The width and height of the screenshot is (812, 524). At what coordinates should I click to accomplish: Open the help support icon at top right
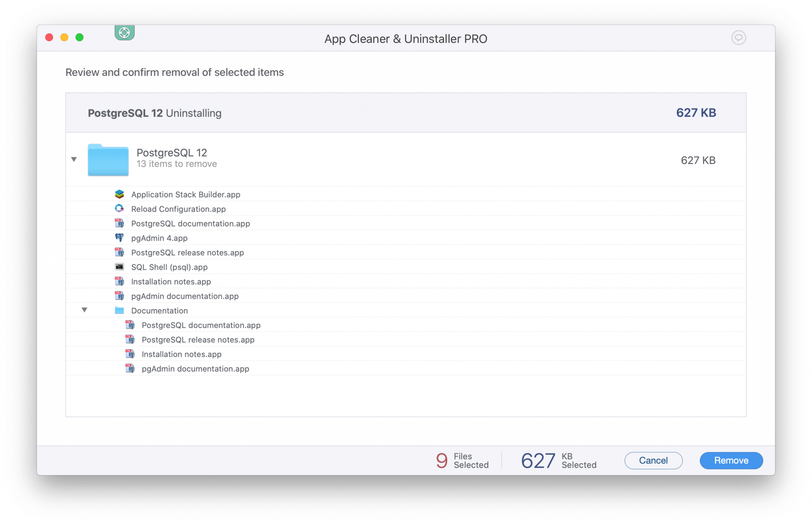pyautogui.click(x=738, y=38)
